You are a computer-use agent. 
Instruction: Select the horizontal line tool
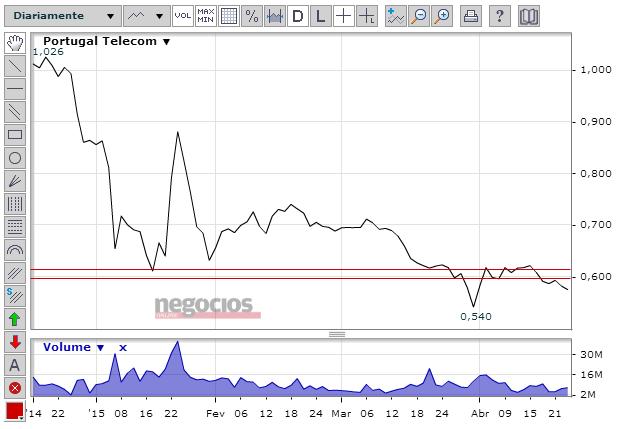pos(15,89)
